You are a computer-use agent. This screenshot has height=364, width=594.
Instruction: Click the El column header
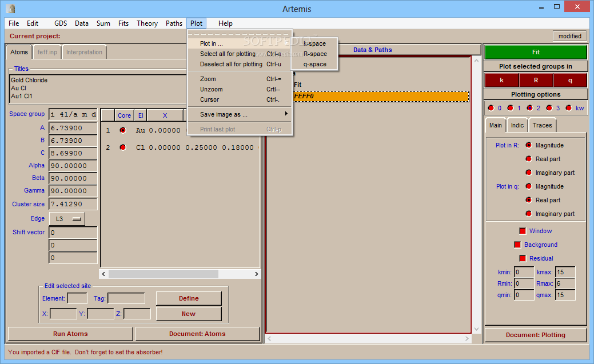(141, 115)
